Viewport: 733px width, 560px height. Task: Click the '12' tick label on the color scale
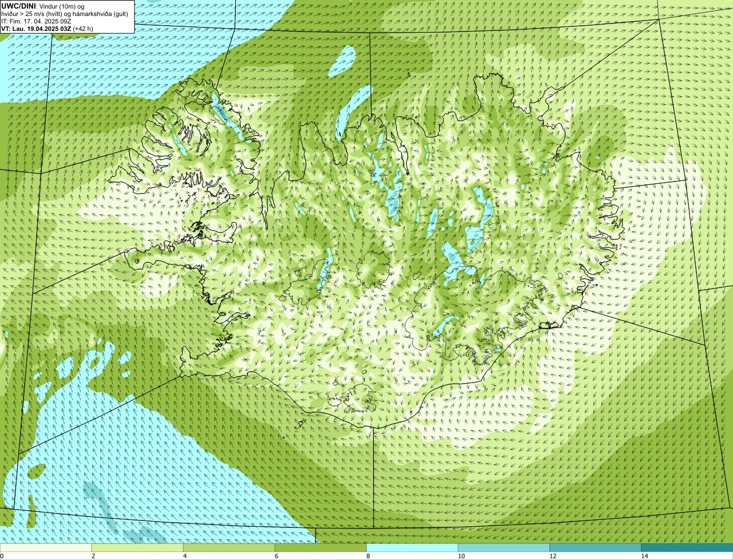coord(553,556)
